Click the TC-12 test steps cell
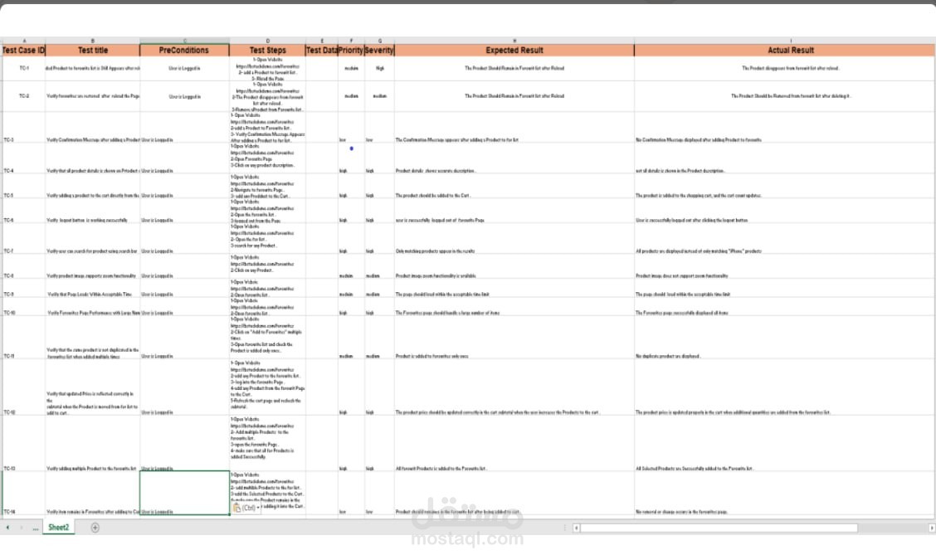The image size is (936, 560). [x=267, y=387]
